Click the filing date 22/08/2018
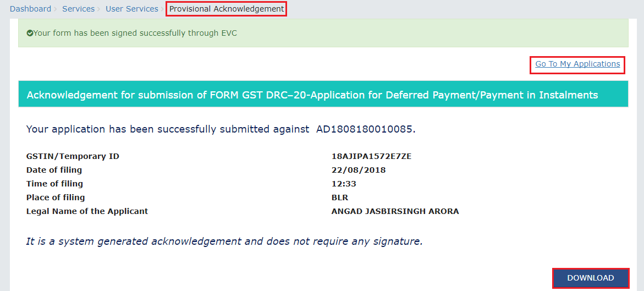The height and width of the screenshot is (291, 644). (x=359, y=170)
